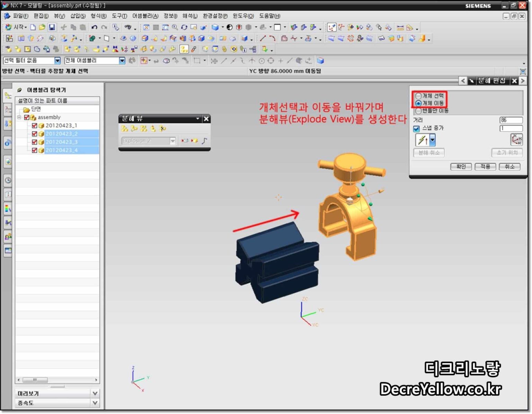
Task: Toggle the checkbox for part 20120423_3
Action: point(34,142)
